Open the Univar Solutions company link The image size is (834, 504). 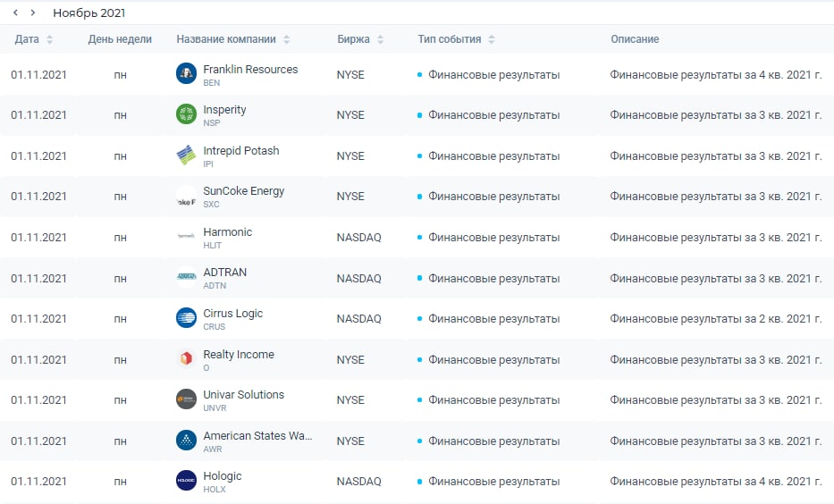pyautogui.click(x=244, y=394)
